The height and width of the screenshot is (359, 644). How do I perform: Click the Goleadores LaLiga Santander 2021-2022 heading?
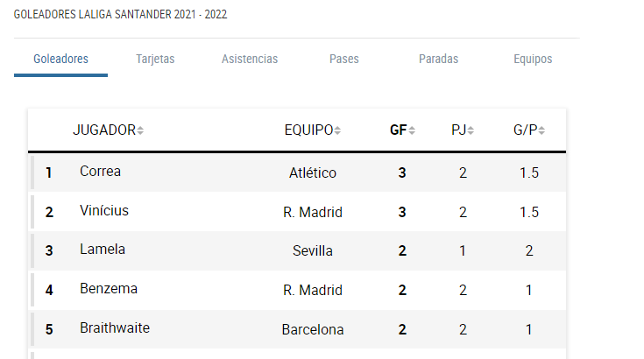[120, 14]
